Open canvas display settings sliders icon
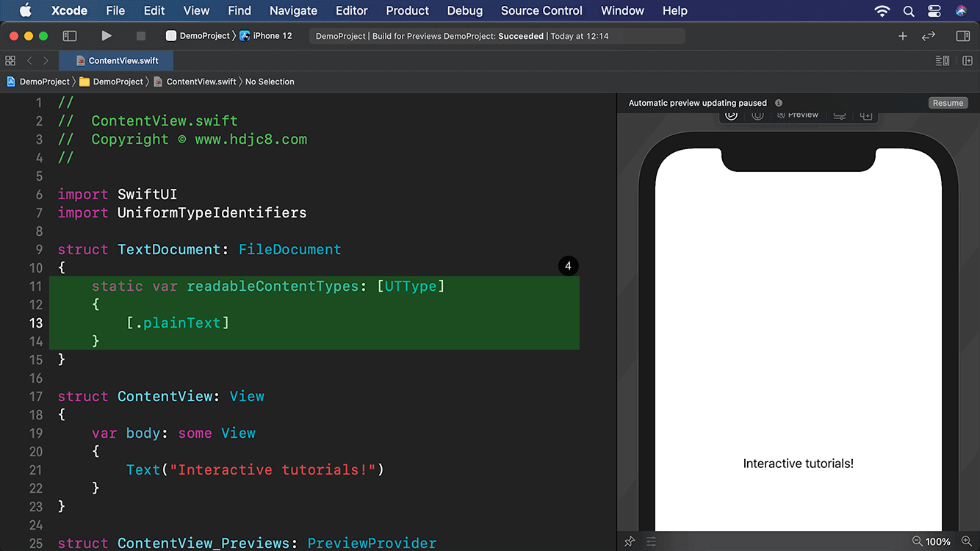Image resolution: width=980 pixels, height=551 pixels. tap(652, 541)
